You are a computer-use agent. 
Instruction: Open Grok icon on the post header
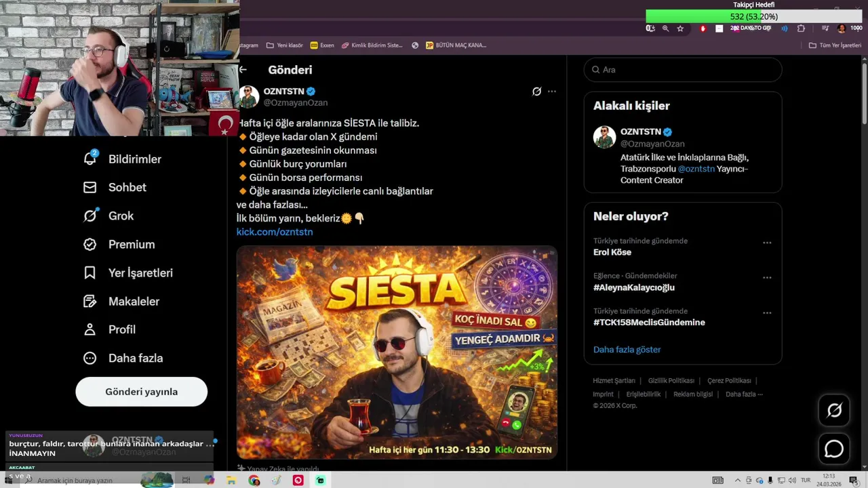(x=536, y=91)
